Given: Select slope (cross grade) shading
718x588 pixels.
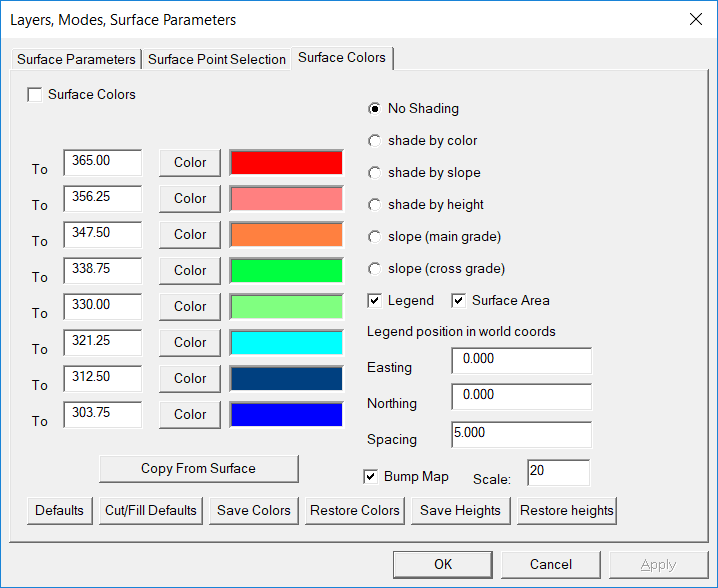Looking at the screenshot, I should click(374, 269).
